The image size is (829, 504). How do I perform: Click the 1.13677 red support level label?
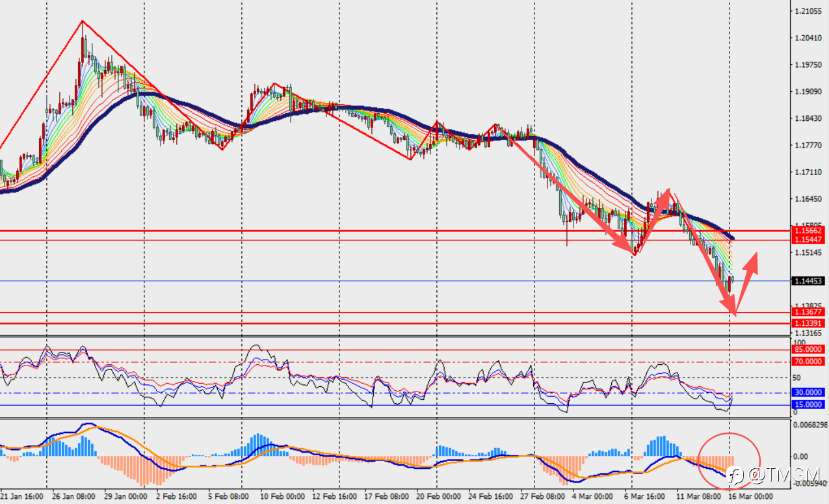point(809,313)
